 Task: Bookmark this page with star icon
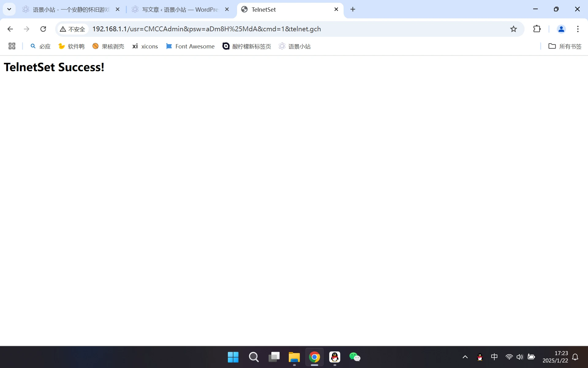coord(513,29)
